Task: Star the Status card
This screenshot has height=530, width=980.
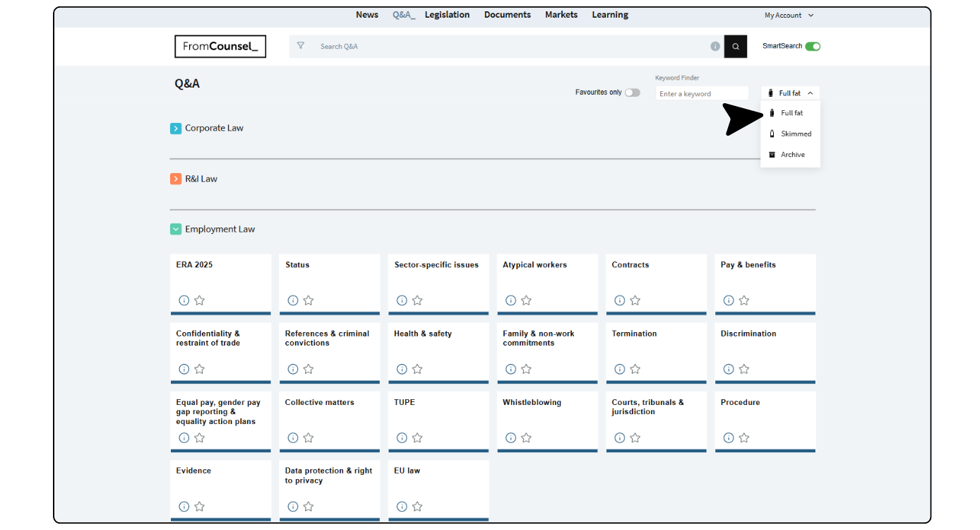Action: pos(309,300)
